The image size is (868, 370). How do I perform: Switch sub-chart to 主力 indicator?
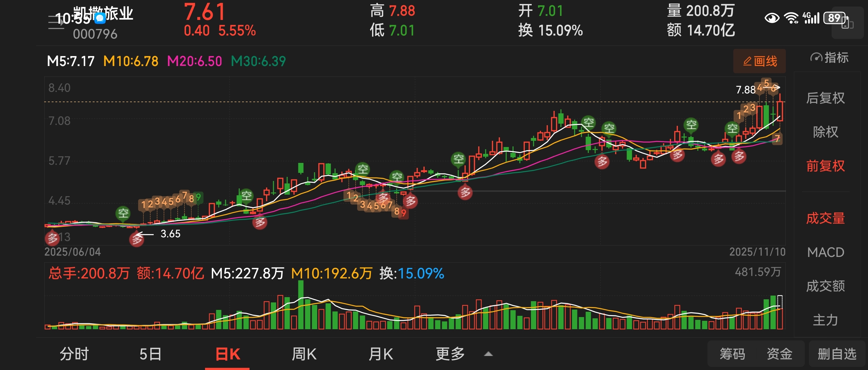coord(825,320)
